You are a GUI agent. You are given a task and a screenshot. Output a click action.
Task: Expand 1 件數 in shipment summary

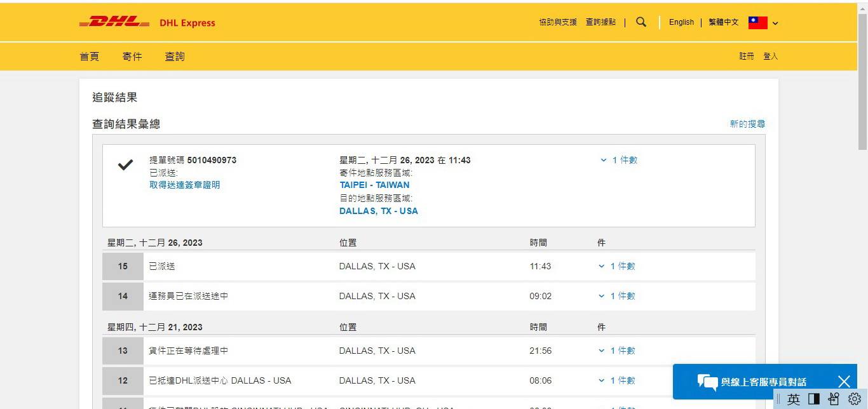[619, 160]
